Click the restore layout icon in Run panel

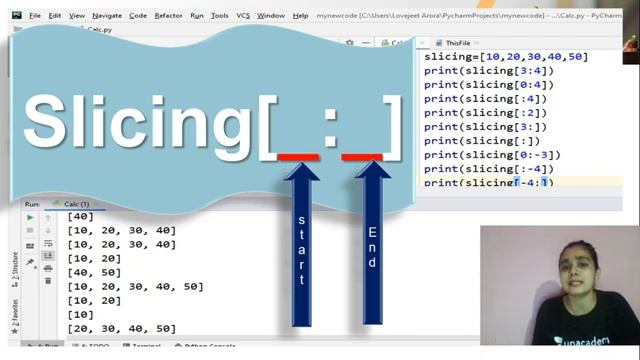click(30, 246)
